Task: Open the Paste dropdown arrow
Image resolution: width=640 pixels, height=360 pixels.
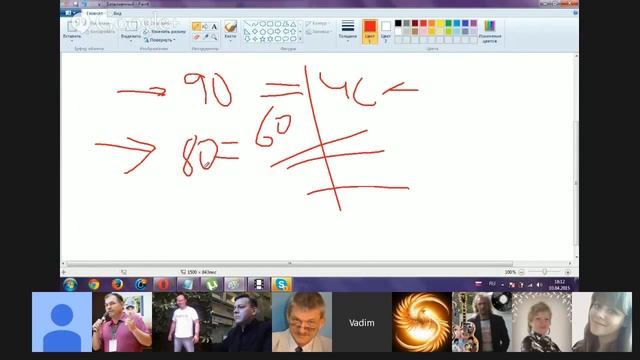Action: coord(72,41)
